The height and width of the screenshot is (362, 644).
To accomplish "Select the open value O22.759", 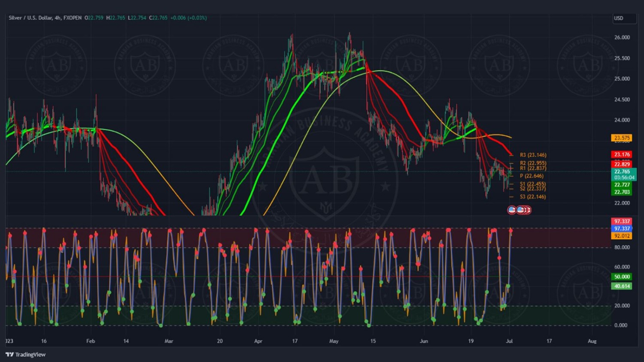I will click(94, 18).
